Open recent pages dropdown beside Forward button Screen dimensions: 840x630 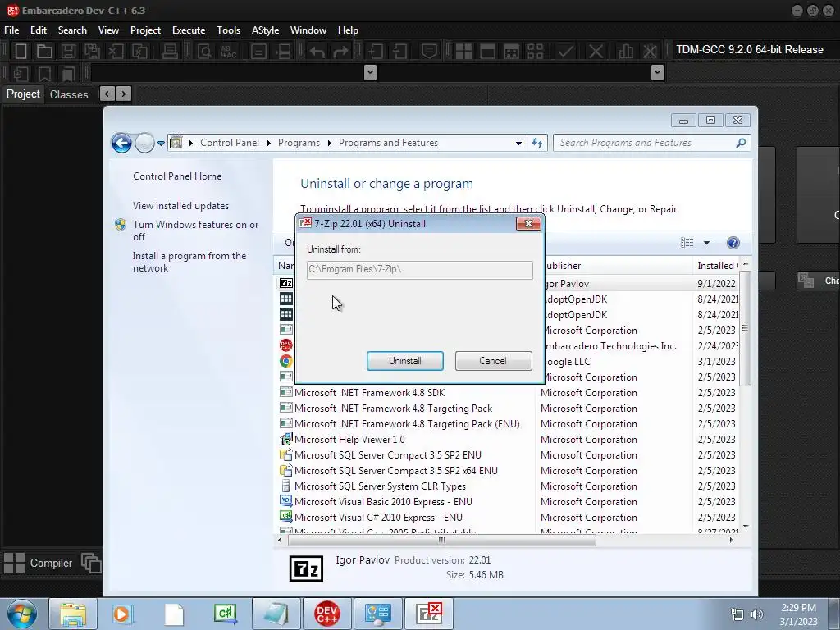point(161,144)
